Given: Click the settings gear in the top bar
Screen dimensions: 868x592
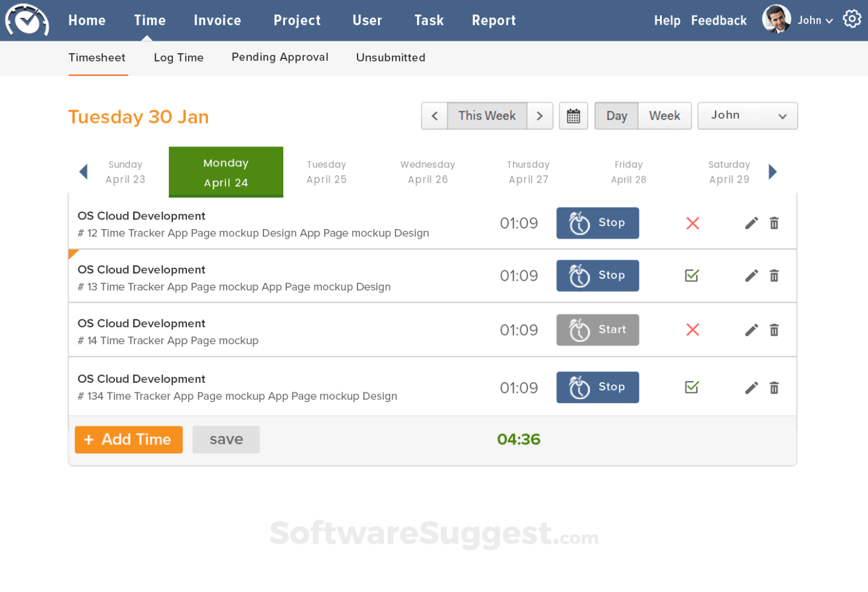Looking at the screenshot, I should 852,19.
